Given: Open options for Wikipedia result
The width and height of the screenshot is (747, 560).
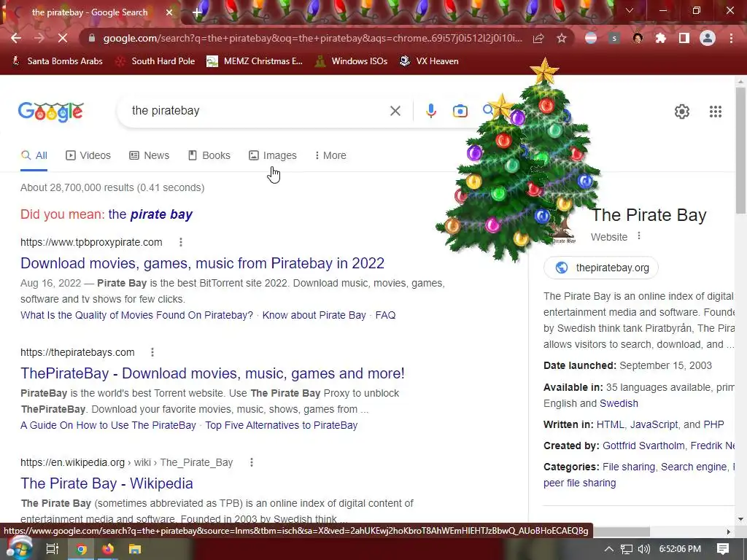Looking at the screenshot, I should click(x=252, y=462).
